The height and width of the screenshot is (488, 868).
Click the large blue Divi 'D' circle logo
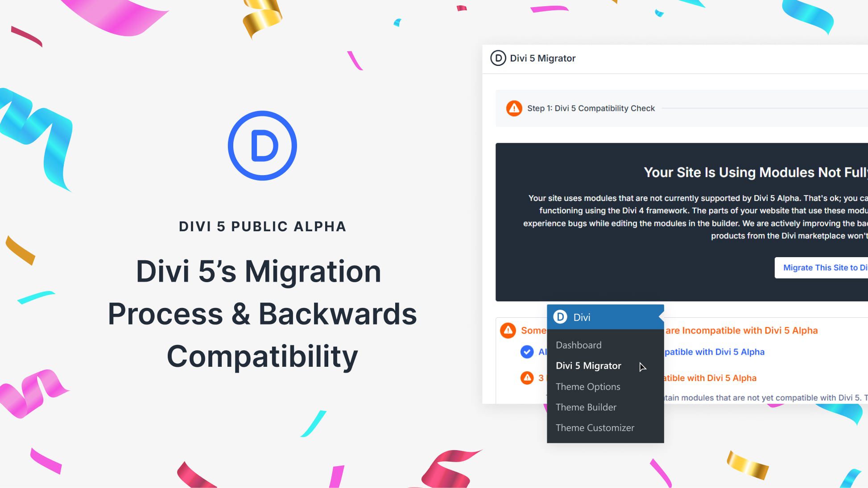[262, 145]
